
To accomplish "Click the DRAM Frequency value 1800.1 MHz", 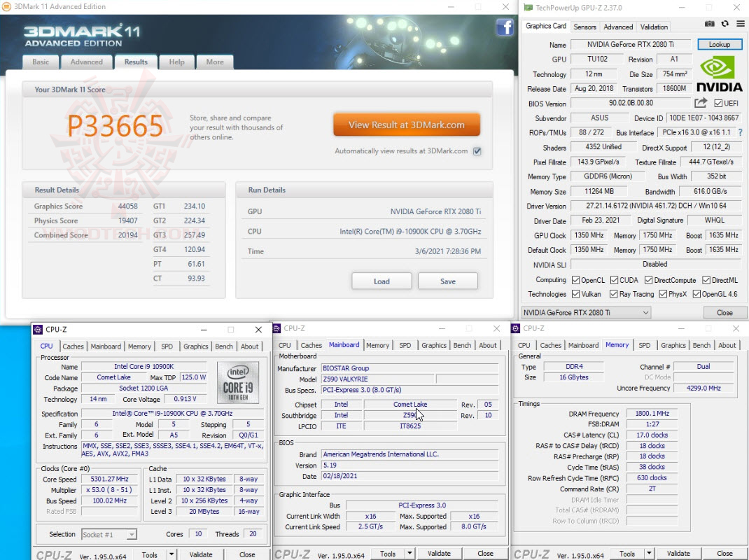I will [x=652, y=413].
